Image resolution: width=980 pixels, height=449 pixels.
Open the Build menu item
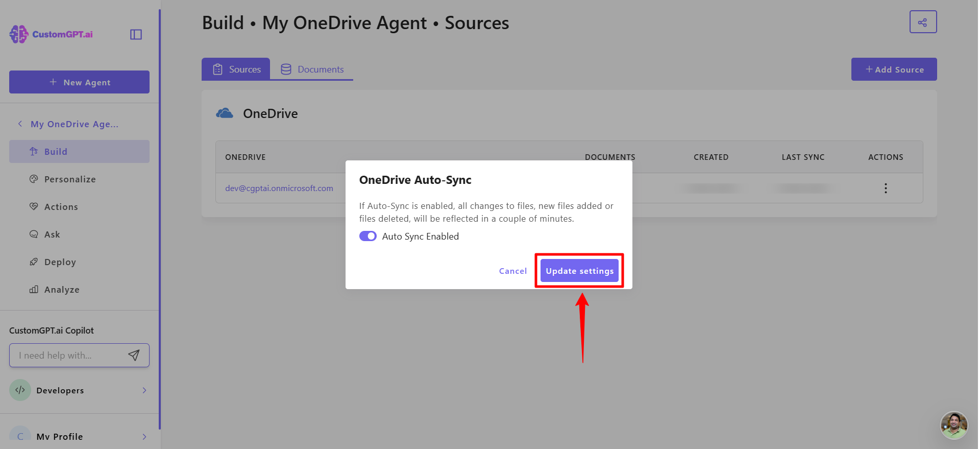tap(79, 151)
